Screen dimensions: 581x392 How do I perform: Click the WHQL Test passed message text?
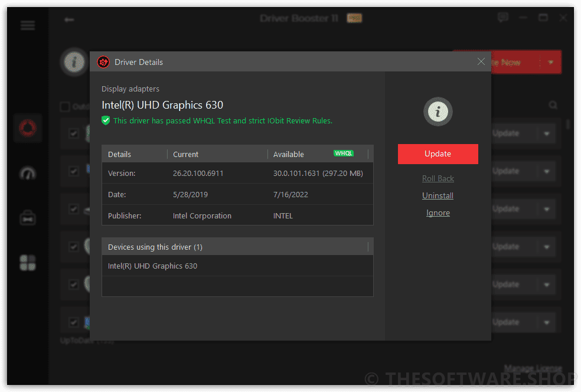pos(223,120)
